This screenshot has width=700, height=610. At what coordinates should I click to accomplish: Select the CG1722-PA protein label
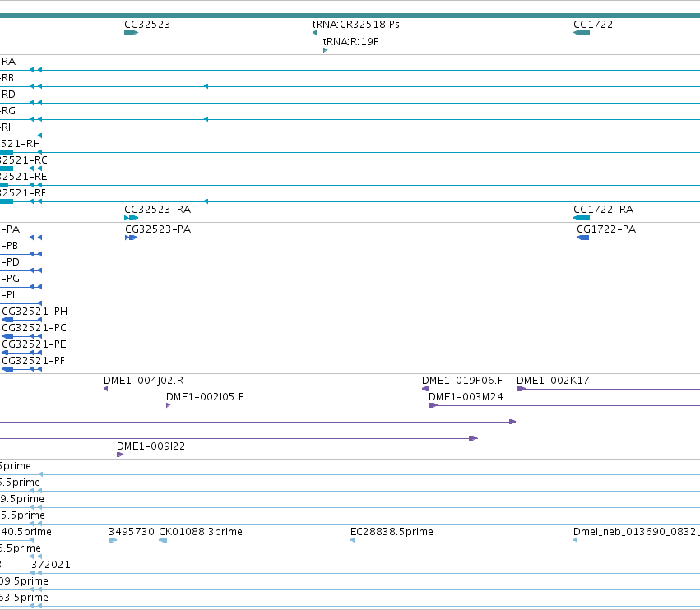click(605, 229)
